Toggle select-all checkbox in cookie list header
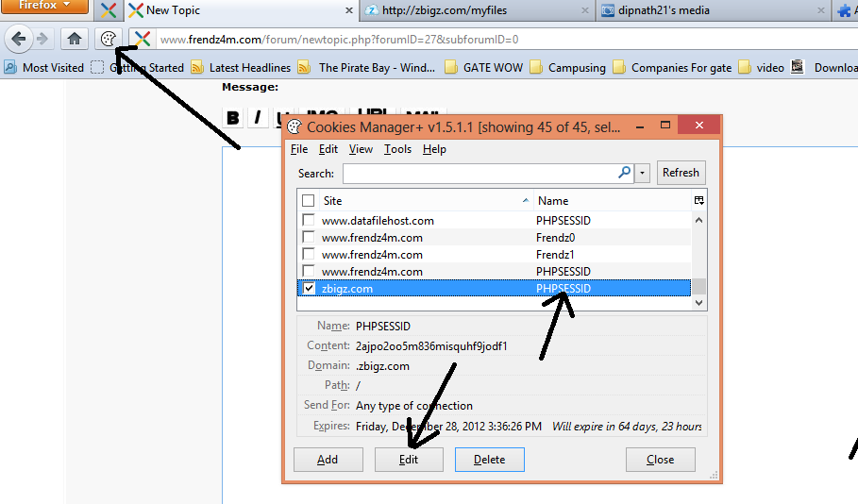Screen dimensions: 858x504 [308, 200]
